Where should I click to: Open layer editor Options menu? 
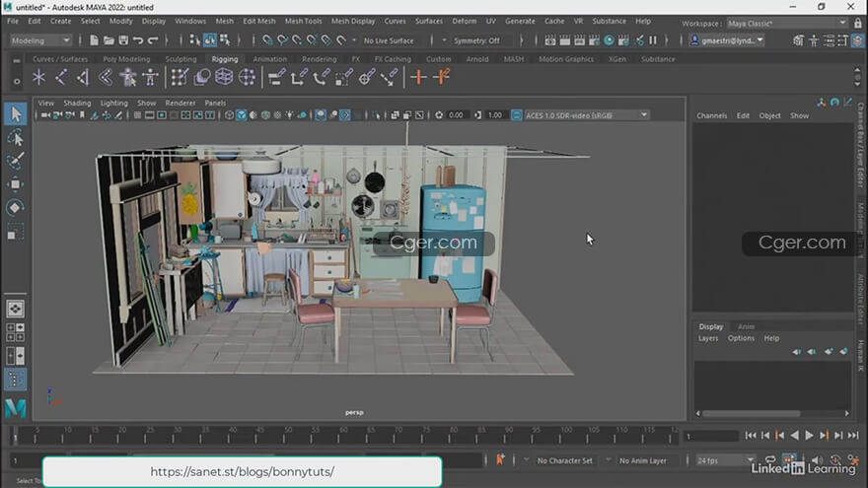[741, 338]
